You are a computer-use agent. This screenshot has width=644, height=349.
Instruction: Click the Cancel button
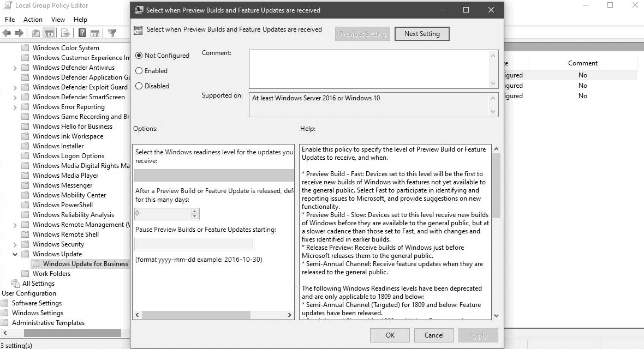point(434,335)
